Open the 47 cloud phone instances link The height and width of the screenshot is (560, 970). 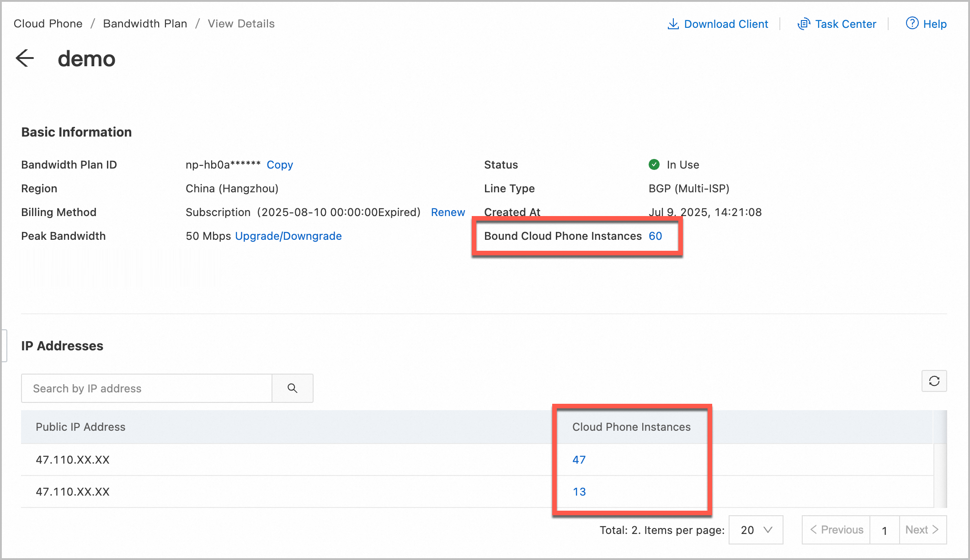click(579, 460)
